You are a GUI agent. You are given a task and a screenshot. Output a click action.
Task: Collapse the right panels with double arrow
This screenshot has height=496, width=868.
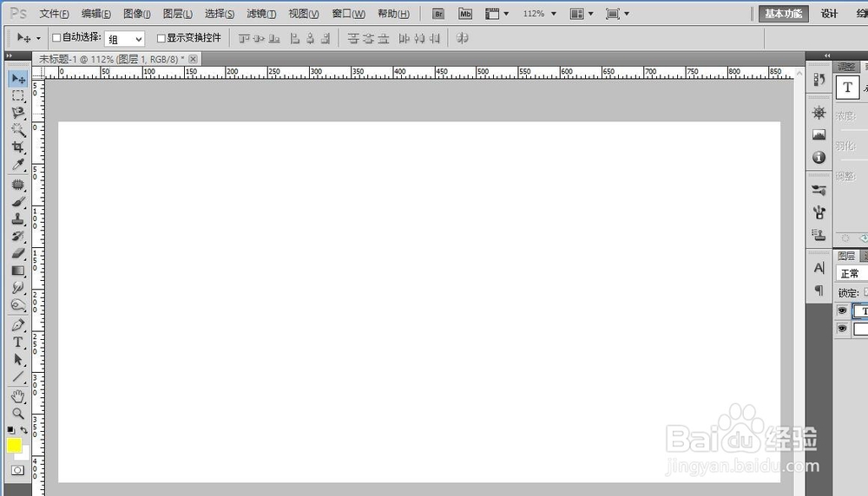click(827, 55)
